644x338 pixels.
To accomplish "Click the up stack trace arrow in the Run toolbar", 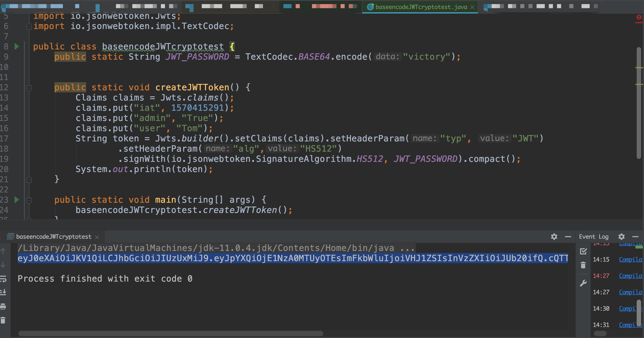I will pyautogui.click(x=3, y=251).
